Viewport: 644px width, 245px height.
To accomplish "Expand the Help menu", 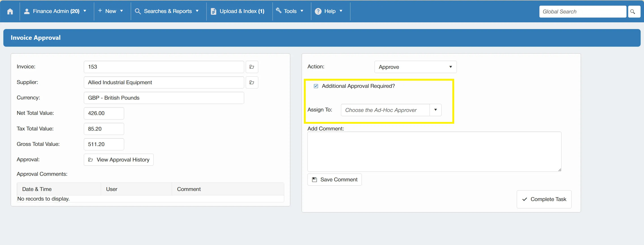I will click(x=328, y=11).
